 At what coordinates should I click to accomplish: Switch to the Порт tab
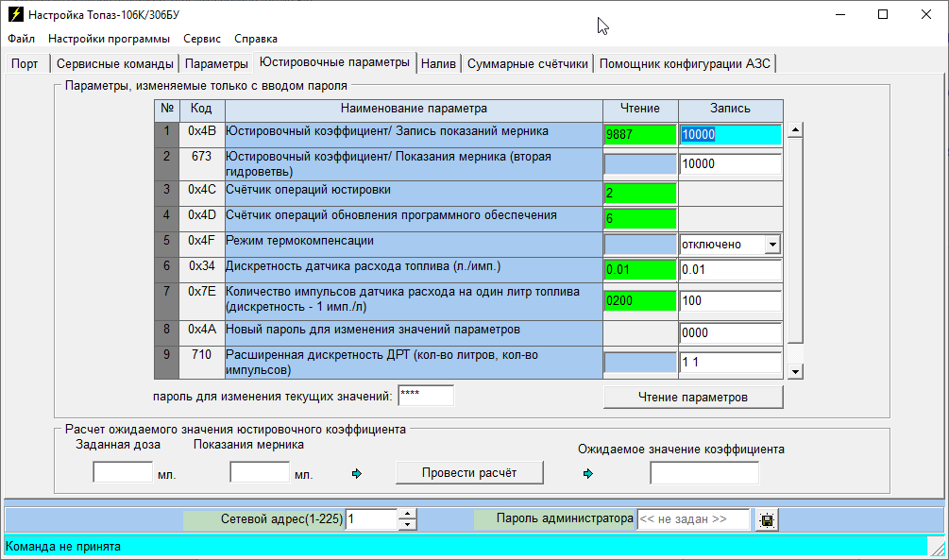tap(25, 63)
